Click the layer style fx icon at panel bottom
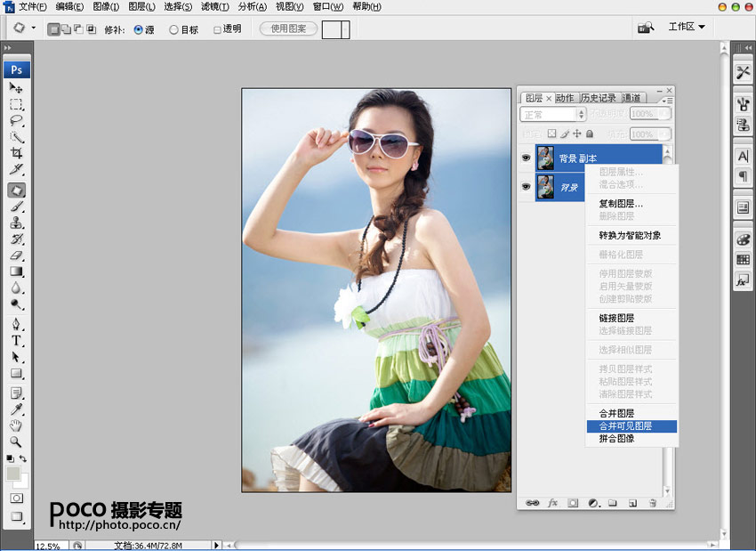This screenshot has width=756, height=551. pyautogui.click(x=552, y=503)
